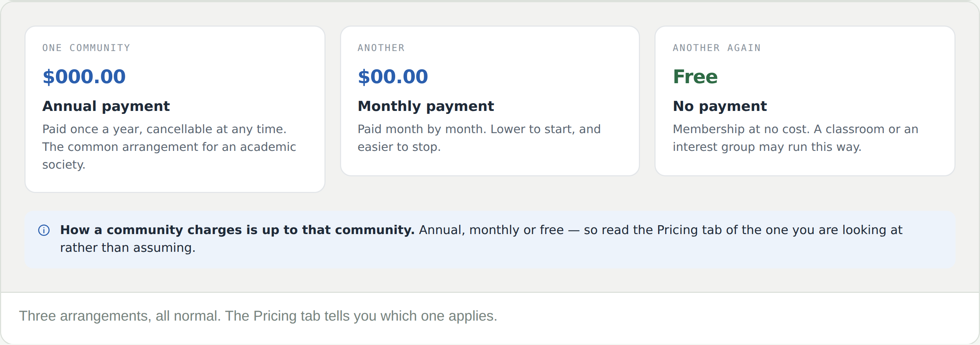Click the info icon in the blue notice
Viewport: 980px width, 345px height.
pyautogui.click(x=44, y=230)
